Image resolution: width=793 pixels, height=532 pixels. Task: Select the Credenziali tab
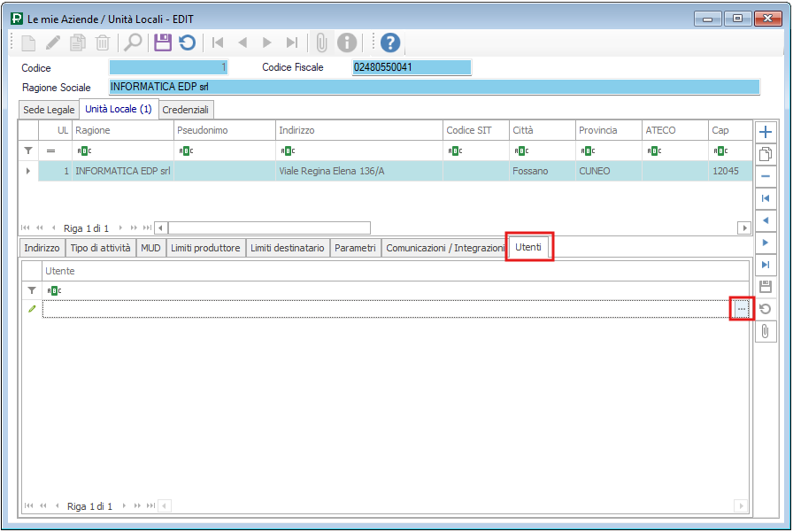[x=185, y=110]
